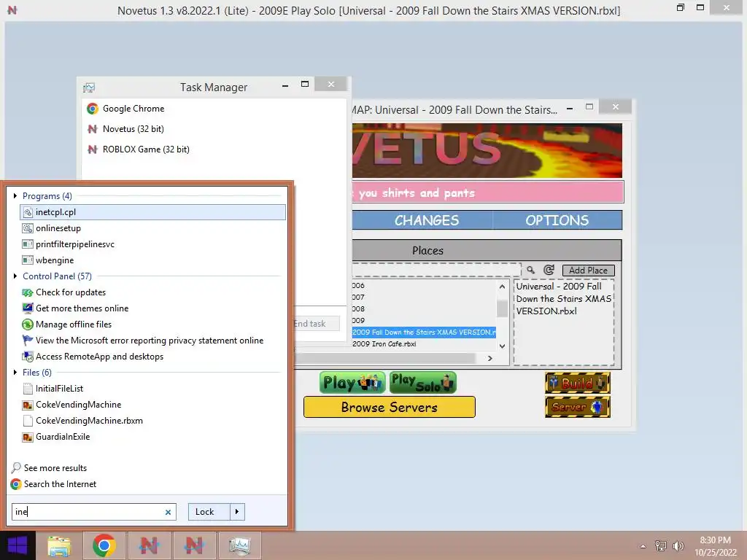Click the Play Solo button
747x560 pixels.
pos(423,383)
